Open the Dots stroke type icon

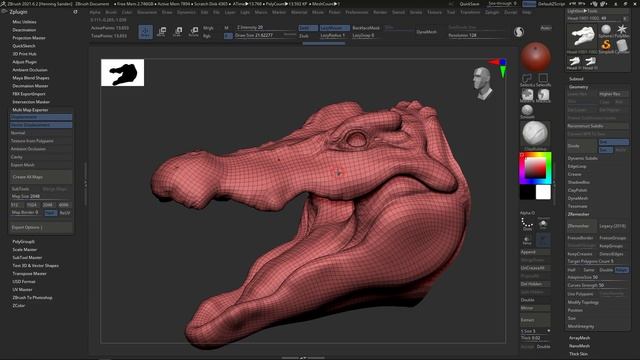527,224
